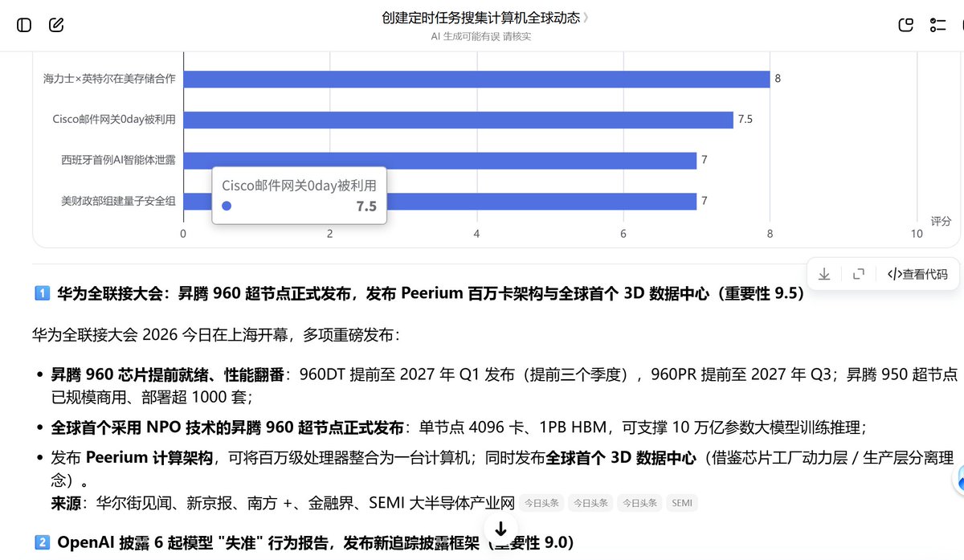
Task: Select the chart label 海力士×英特尔在美存储合作
Action: [109, 79]
